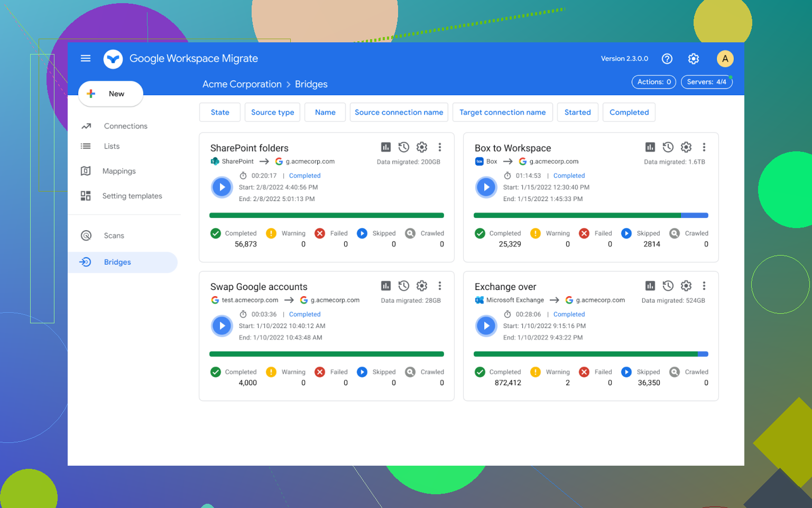
Task: Click the Servers: 4/4 status chip
Action: point(706,82)
